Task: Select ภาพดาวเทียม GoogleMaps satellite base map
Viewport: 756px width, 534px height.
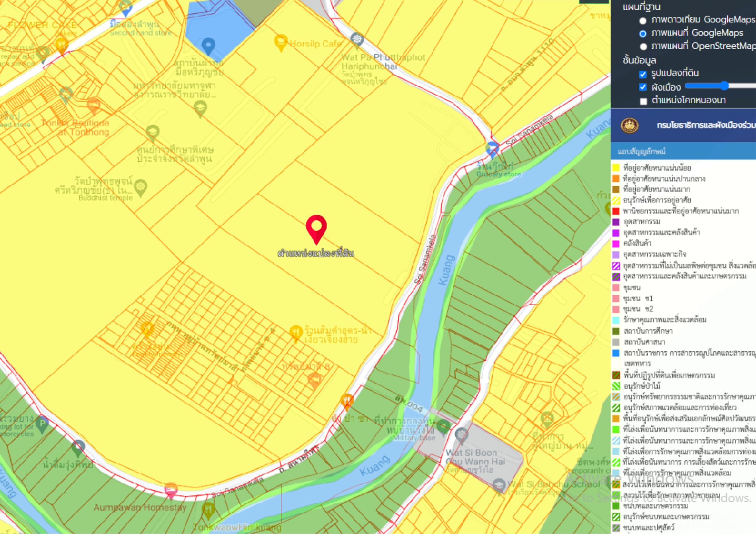Action: (643, 21)
